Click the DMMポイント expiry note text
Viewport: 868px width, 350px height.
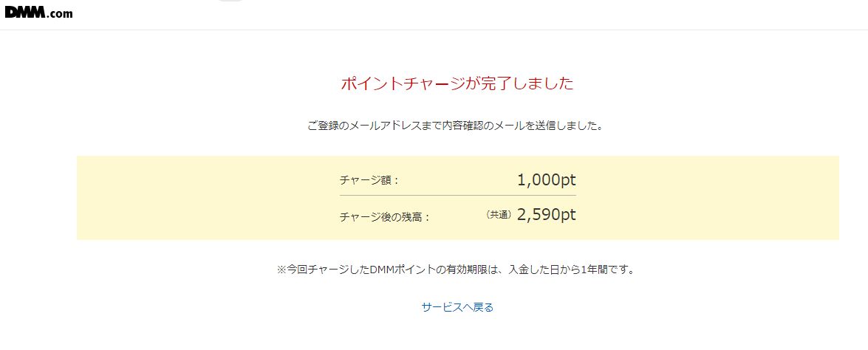[455, 270]
